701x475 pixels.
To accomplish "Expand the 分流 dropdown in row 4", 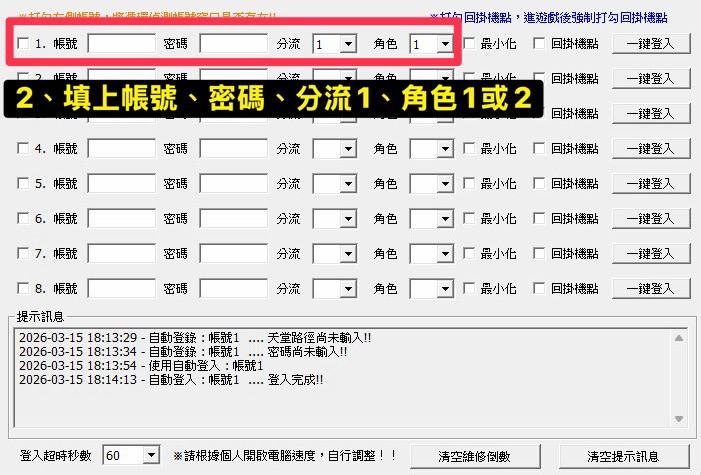I will pos(348,148).
